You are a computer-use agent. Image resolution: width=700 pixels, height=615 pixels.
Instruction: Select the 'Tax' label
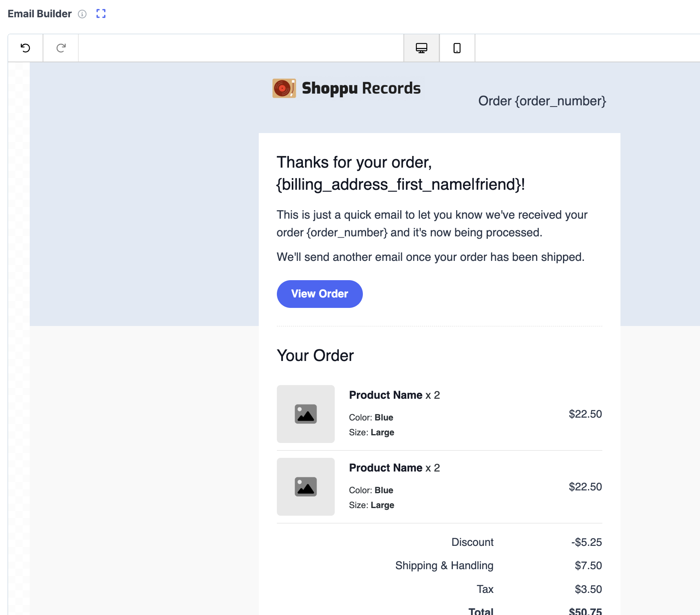485,589
